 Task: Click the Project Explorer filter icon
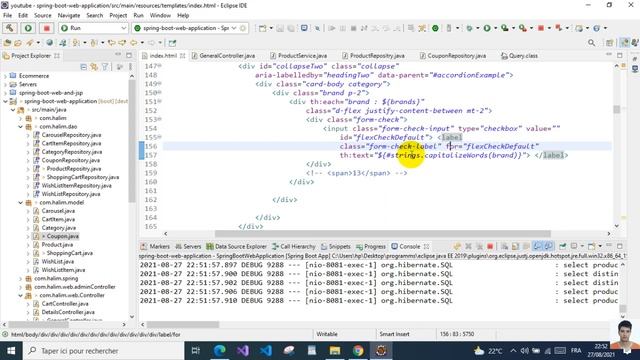click(105, 67)
